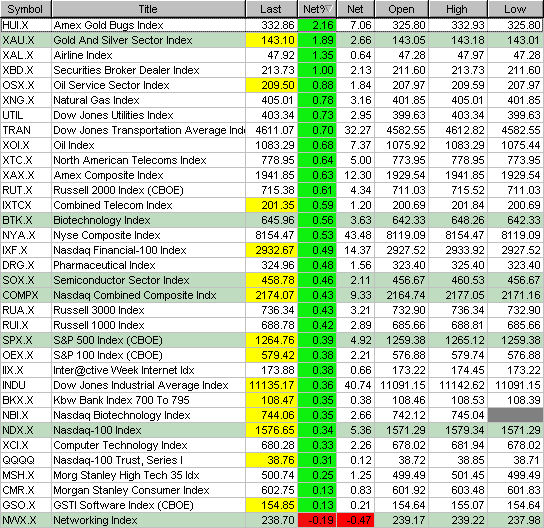Click the green 2.16 Net% cell
The image size is (544, 528).
coord(317,25)
